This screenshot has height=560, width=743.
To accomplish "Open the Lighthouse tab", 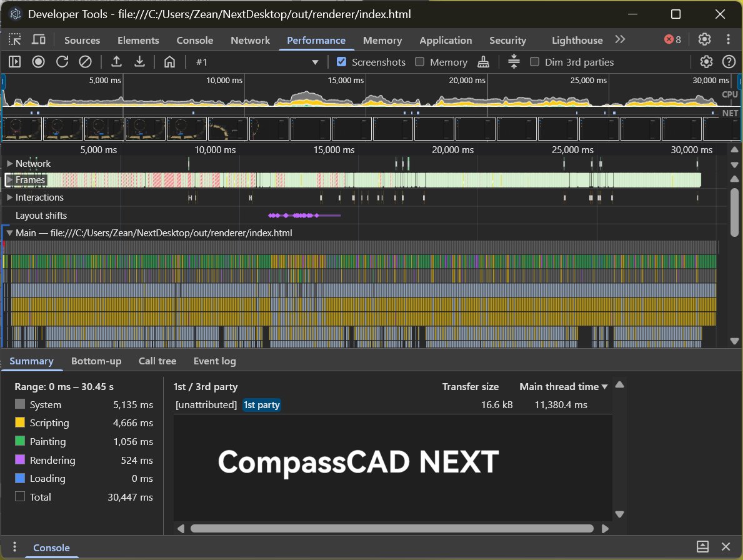I will 577,40.
